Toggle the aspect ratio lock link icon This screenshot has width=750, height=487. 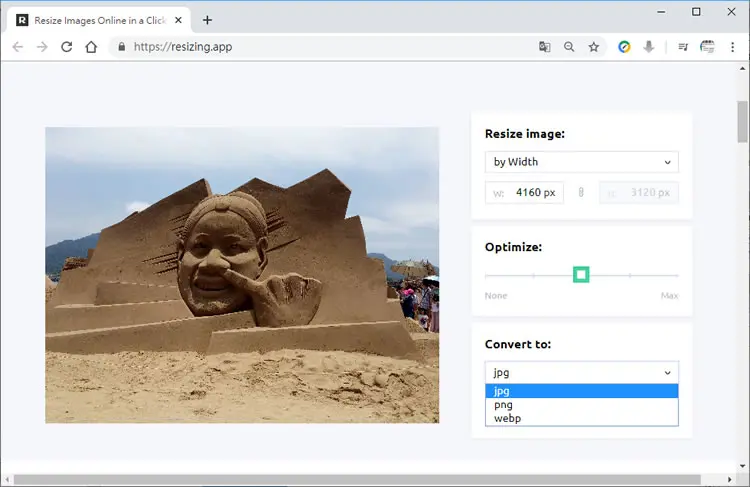click(x=581, y=192)
